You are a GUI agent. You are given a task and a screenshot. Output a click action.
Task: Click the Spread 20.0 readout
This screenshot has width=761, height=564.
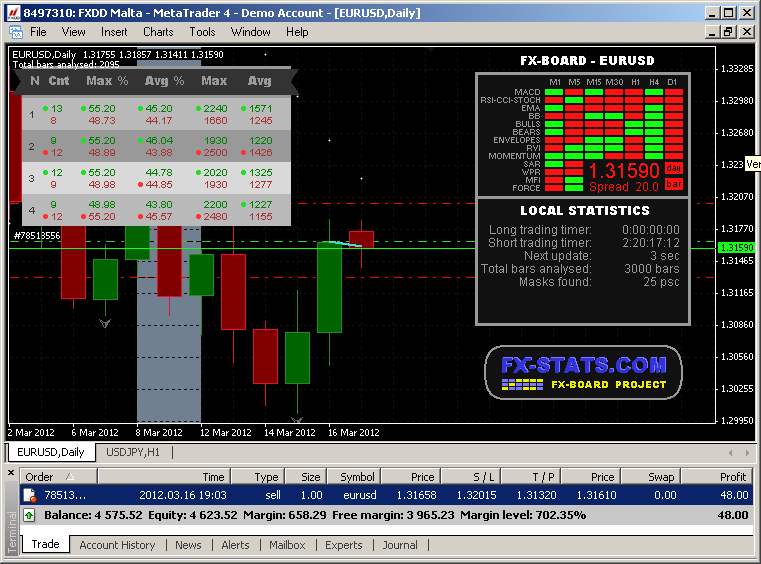tap(624, 187)
